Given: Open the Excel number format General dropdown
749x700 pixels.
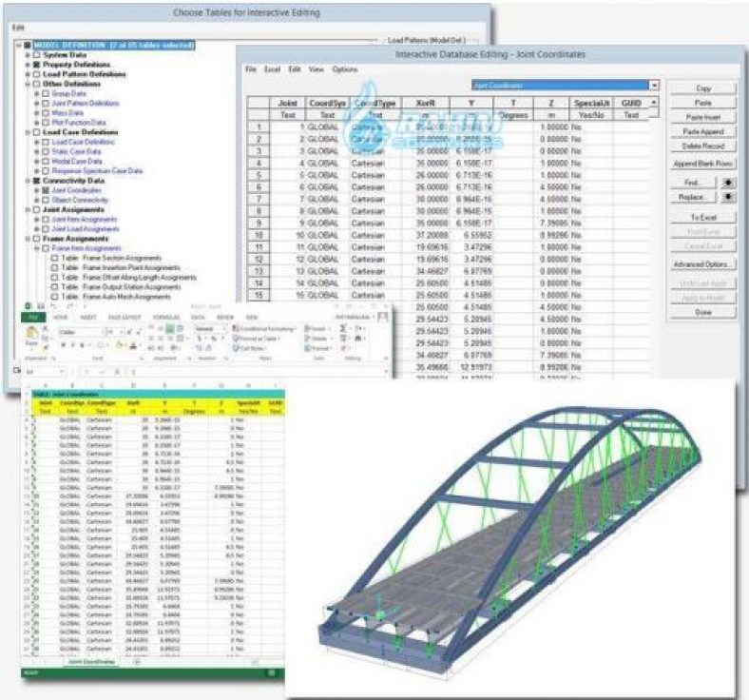Looking at the screenshot, I should [225, 328].
